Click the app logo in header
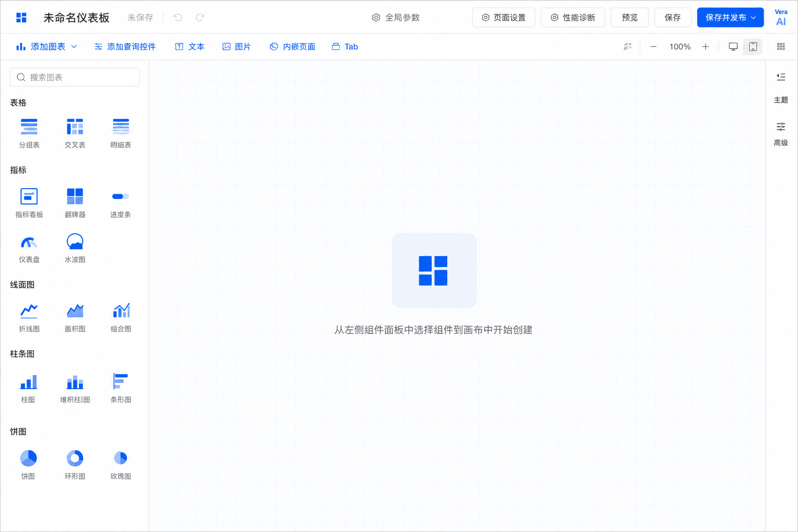This screenshot has height=532, width=798. 21,18
